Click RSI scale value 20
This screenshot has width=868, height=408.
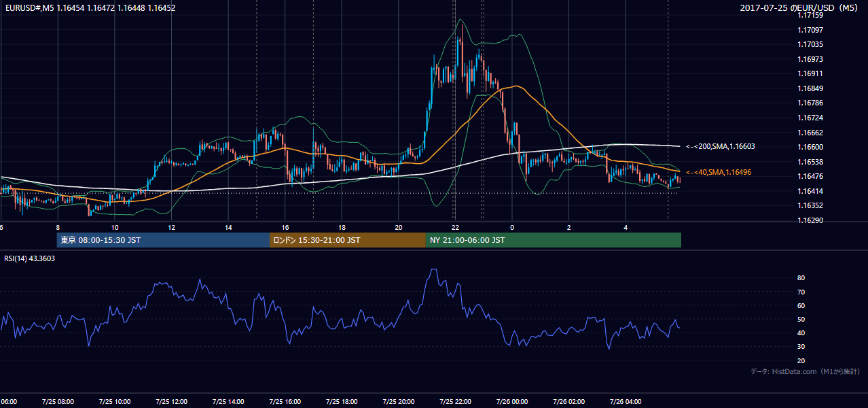point(801,360)
